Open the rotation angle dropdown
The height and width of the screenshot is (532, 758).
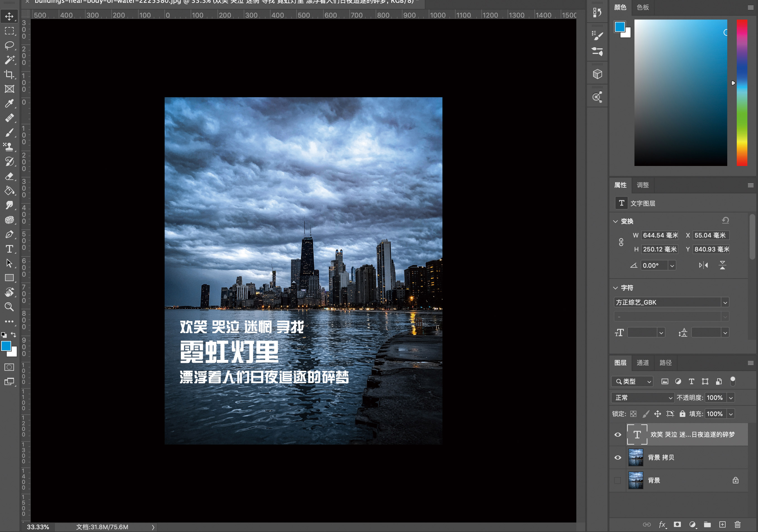coord(672,265)
